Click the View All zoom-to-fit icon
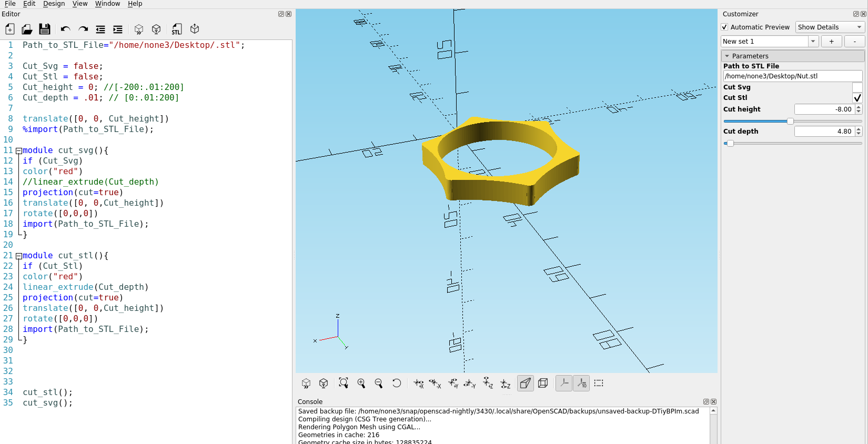868x444 pixels. [344, 383]
